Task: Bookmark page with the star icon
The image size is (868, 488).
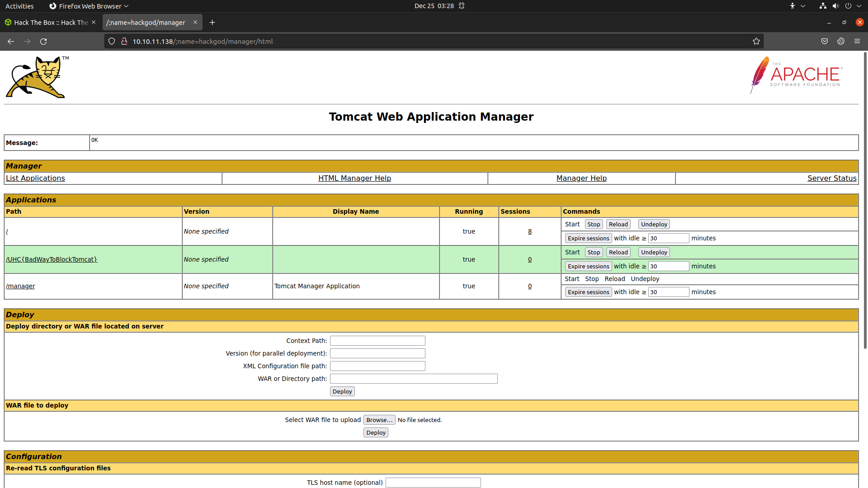Action: point(756,42)
